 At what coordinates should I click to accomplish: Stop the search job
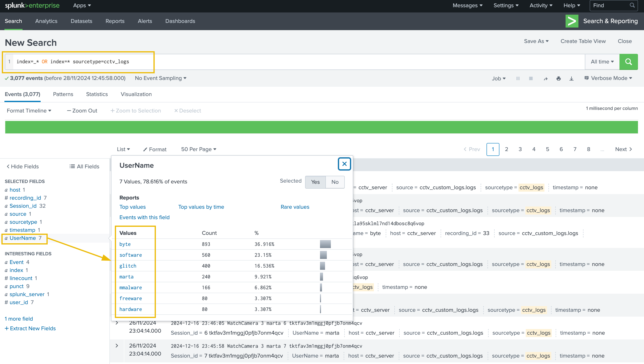pos(531,79)
